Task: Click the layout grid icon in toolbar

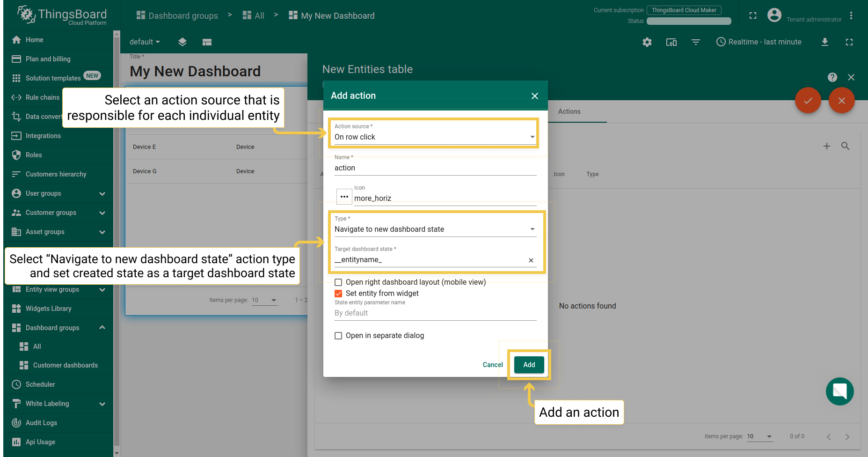Action: pyautogui.click(x=207, y=42)
